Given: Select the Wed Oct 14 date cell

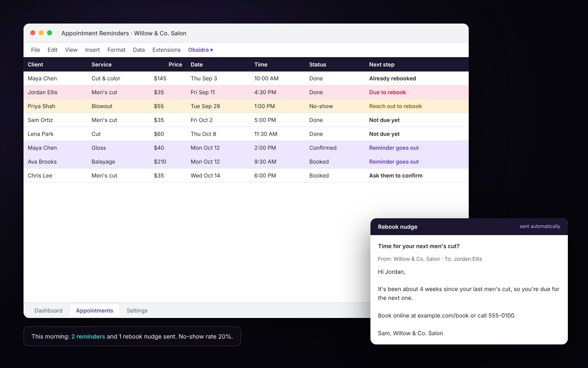Looking at the screenshot, I should pos(218,175).
